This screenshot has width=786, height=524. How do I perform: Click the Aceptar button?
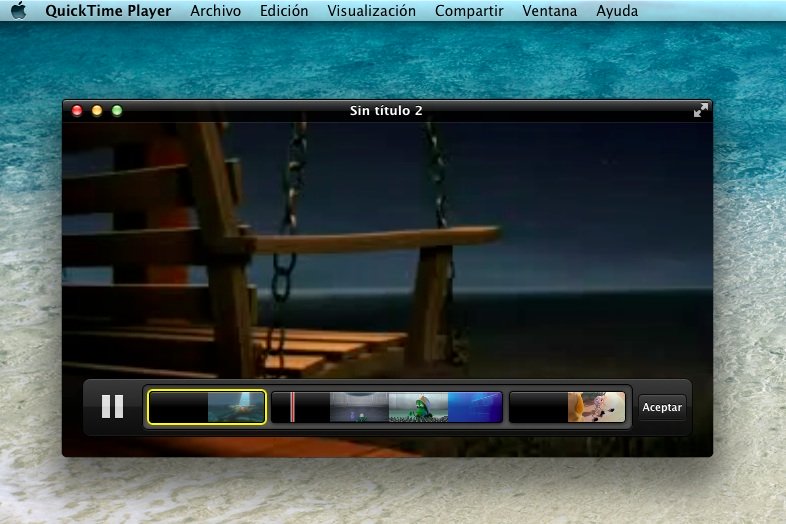click(x=662, y=408)
